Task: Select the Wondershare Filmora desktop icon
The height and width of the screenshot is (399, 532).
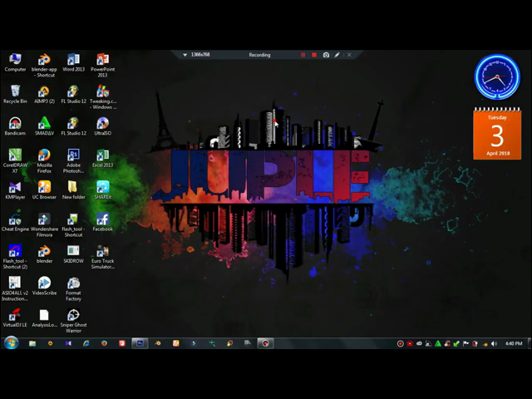Action: 44,225
